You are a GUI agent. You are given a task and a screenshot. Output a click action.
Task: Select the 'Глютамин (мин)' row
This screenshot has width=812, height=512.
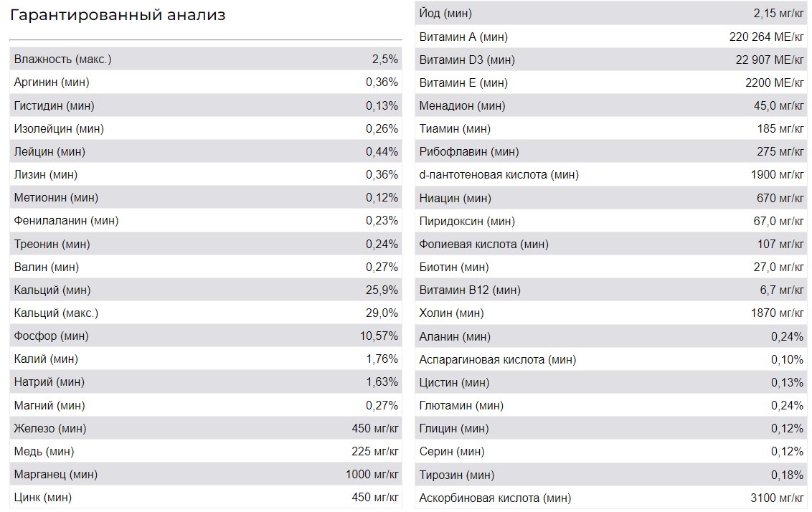tap(611, 405)
